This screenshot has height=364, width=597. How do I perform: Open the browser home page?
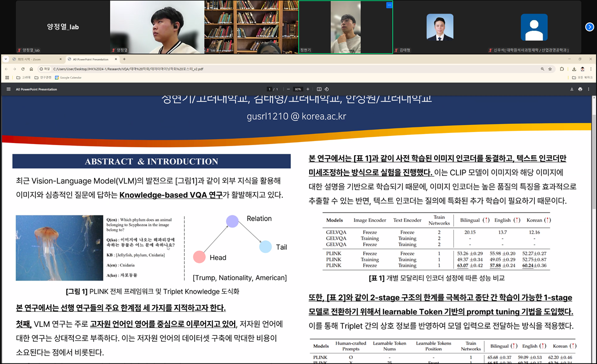pos(31,69)
